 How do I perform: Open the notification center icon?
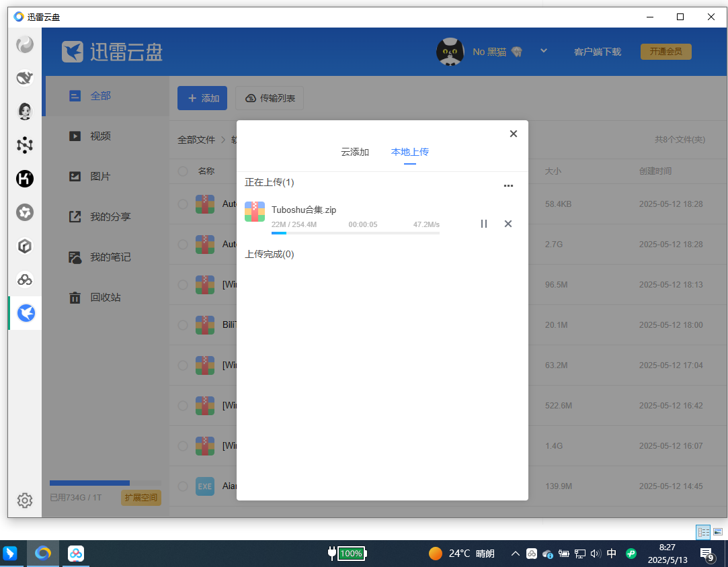point(707,554)
